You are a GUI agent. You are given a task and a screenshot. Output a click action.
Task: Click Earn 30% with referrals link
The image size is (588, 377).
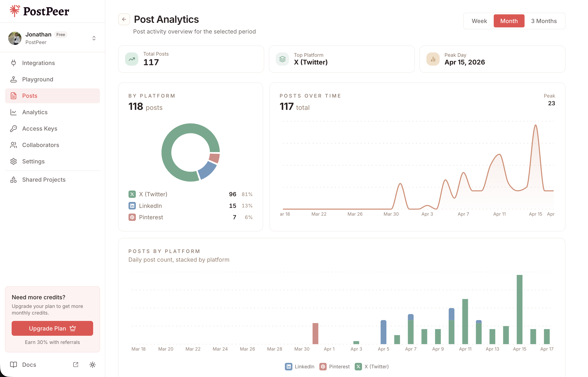pyautogui.click(x=52, y=342)
